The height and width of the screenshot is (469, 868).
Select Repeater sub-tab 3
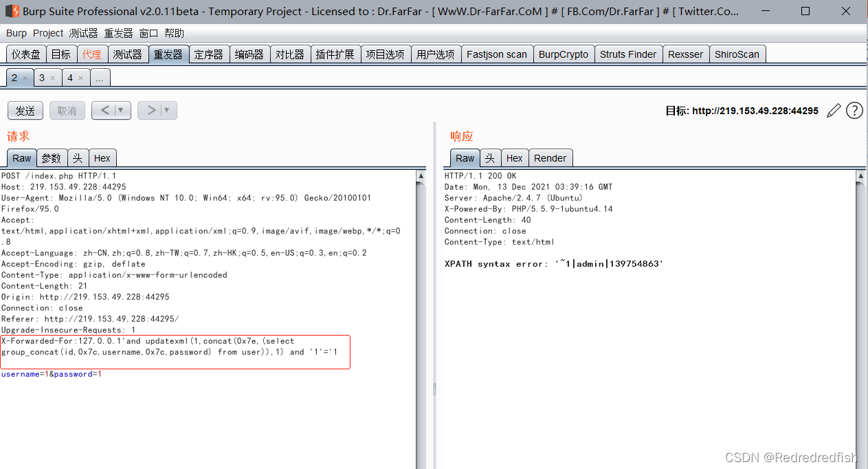pos(42,78)
